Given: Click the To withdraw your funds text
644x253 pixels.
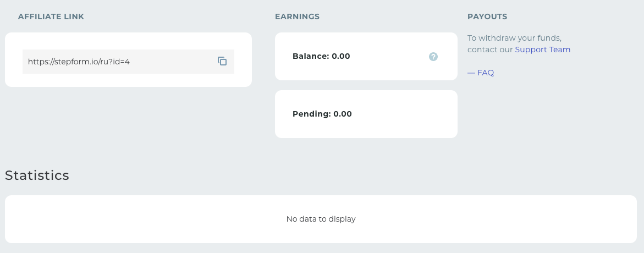Looking at the screenshot, I should click(514, 38).
